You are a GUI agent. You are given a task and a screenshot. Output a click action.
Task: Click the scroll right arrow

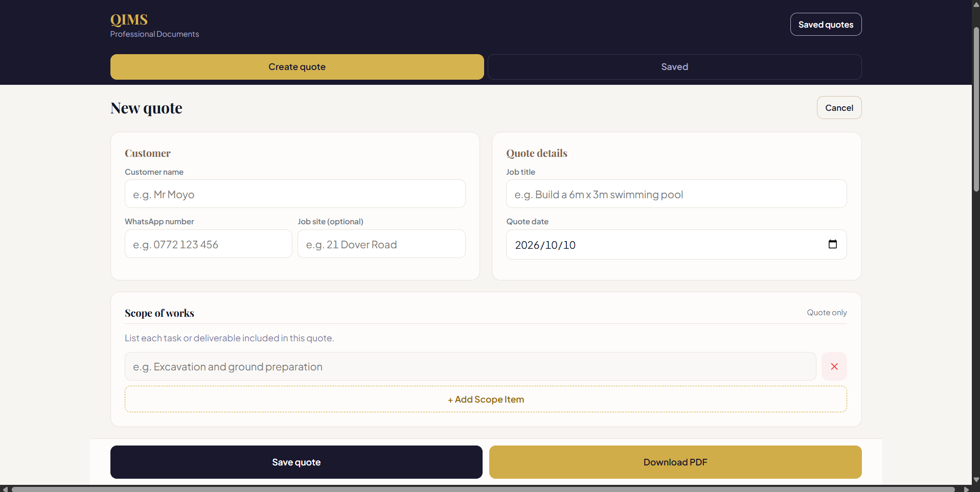point(966,489)
